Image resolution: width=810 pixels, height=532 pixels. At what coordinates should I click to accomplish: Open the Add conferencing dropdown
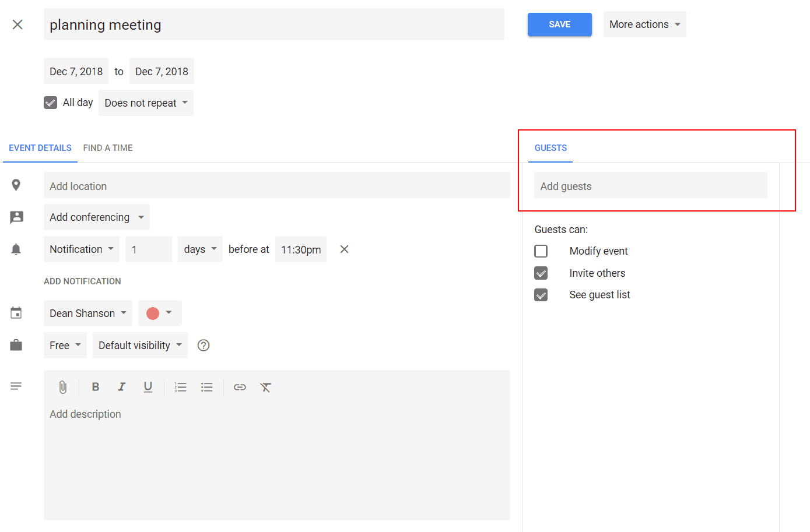tap(96, 217)
